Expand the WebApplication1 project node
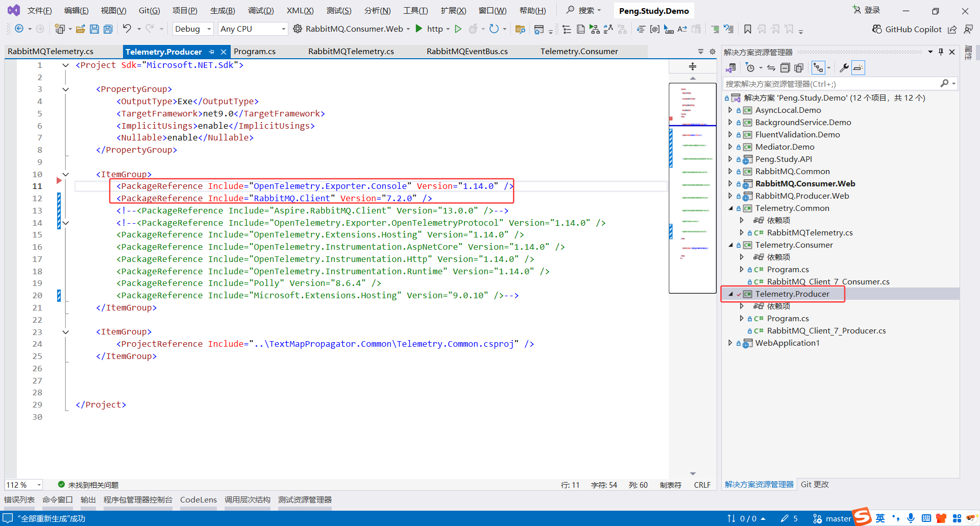This screenshot has height=526, width=980. pyautogui.click(x=730, y=343)
